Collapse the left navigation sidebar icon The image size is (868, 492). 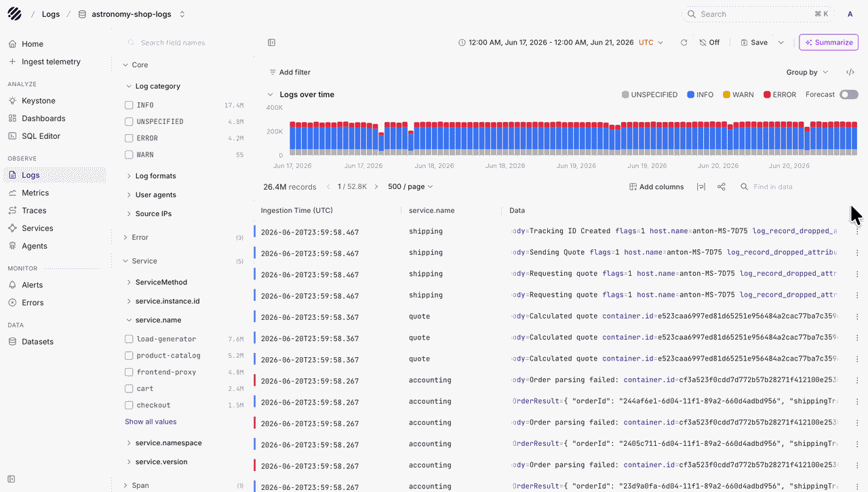pos(12,479)
